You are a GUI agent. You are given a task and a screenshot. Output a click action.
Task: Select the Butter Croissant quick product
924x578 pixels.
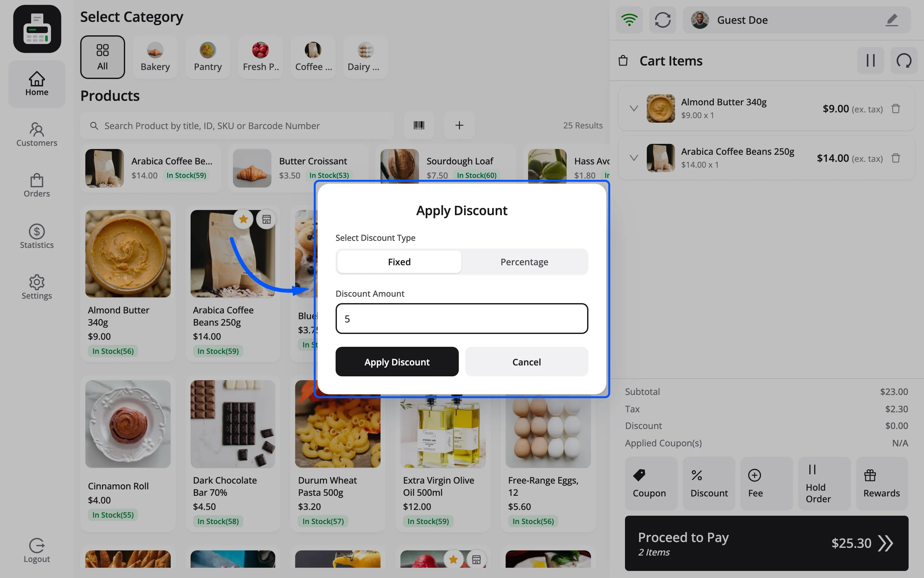click(x=298, y=168)
